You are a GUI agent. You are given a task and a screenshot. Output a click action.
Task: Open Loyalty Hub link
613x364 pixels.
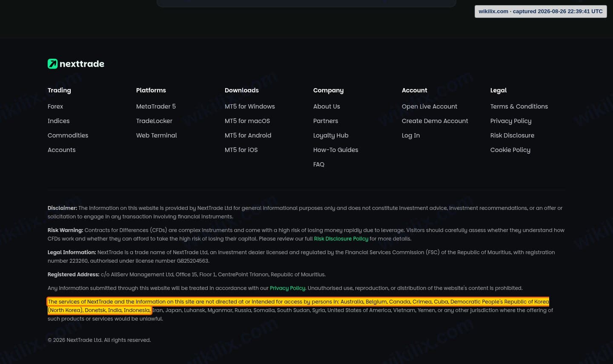click(x=331, y=135)
